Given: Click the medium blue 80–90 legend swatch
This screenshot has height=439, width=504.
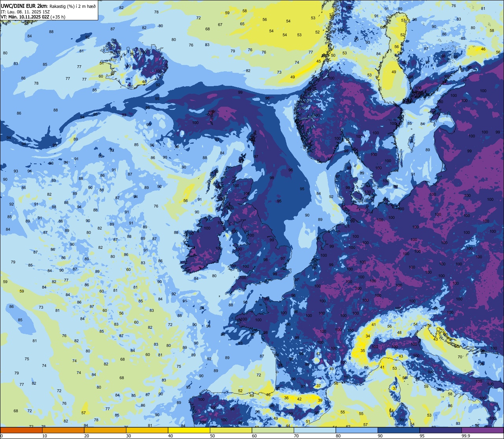Looking at the screenshot, I should [x=357, y=430].
